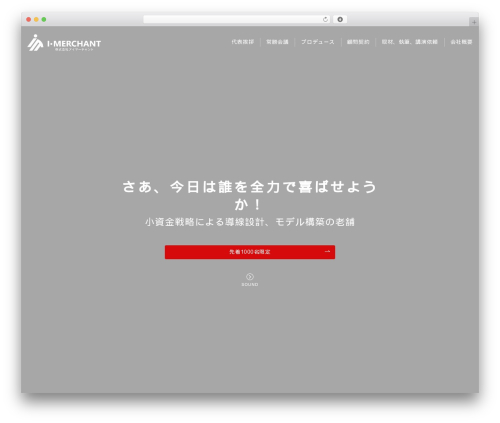Viewport: 500px width, 423px height.
Task: Reload the page with the refresh icon
Action: tap(325, 19)
